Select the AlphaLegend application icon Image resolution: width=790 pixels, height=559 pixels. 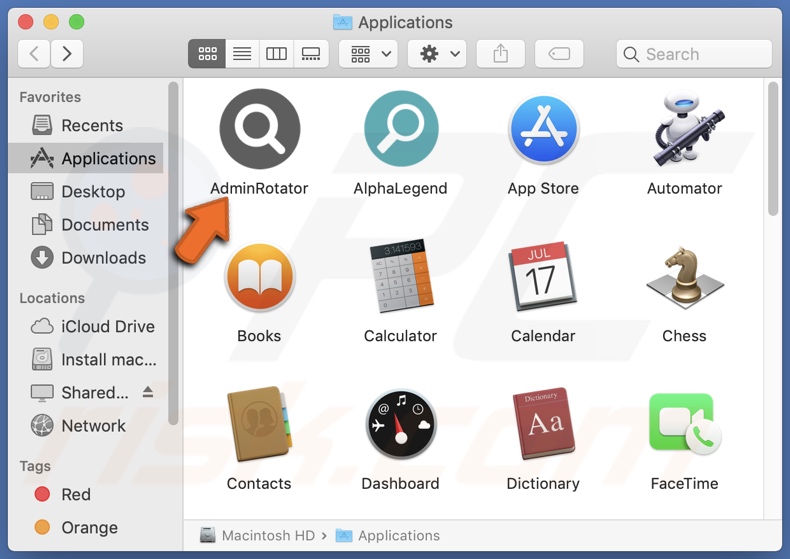tap(401, 129)
